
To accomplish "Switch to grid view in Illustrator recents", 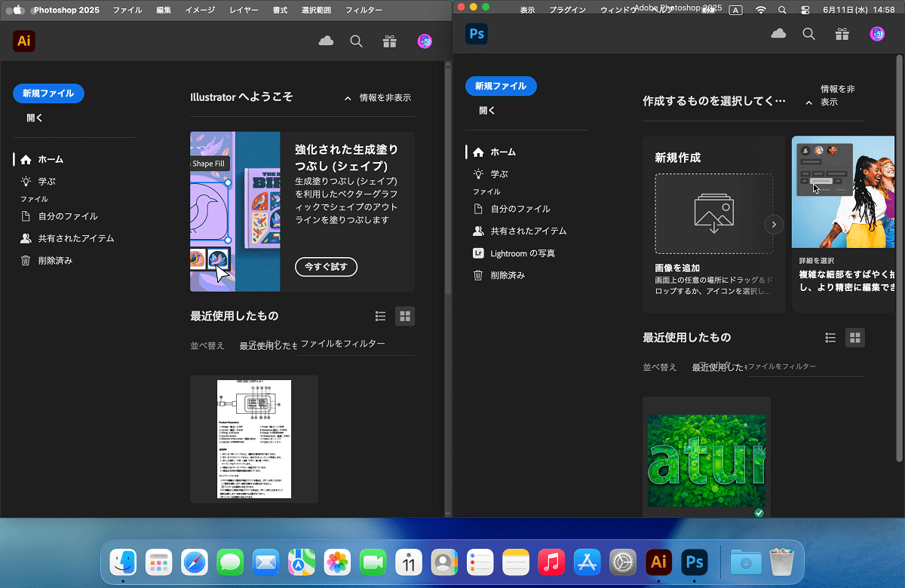I will coord(405,317).
